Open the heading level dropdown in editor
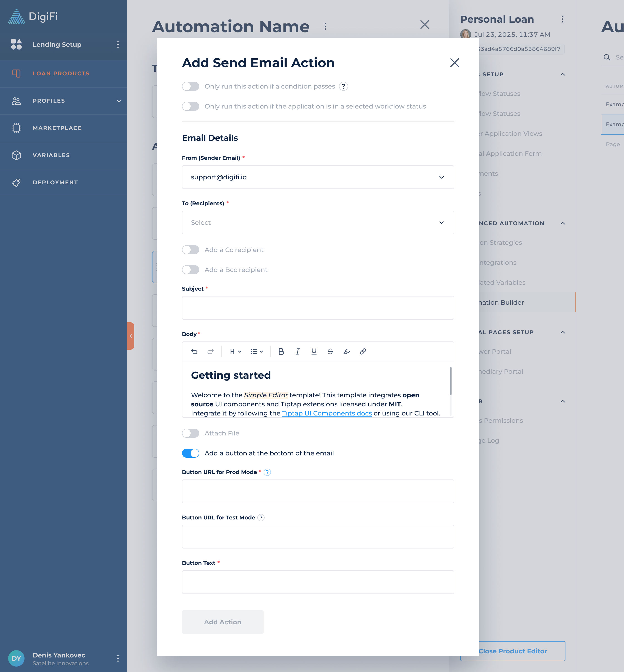The height and width of the screenshot is (672, 624). tap(235, 351)
